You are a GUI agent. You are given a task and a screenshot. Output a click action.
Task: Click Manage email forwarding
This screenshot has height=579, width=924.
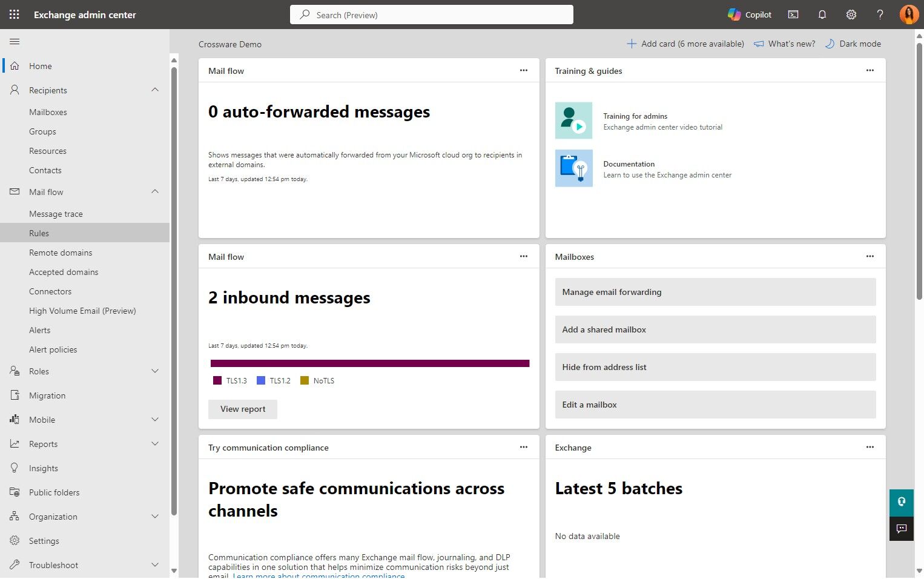(x=715, y=292)
